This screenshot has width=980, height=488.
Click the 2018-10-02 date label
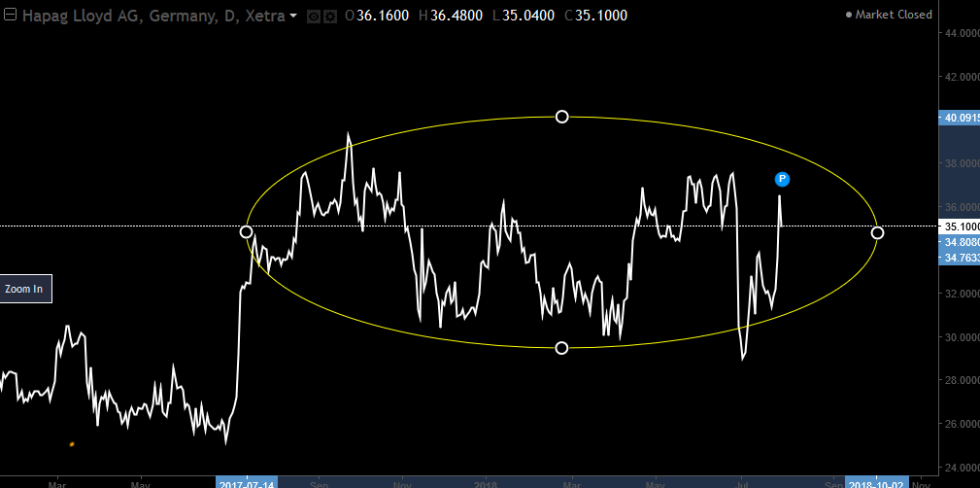877,482
